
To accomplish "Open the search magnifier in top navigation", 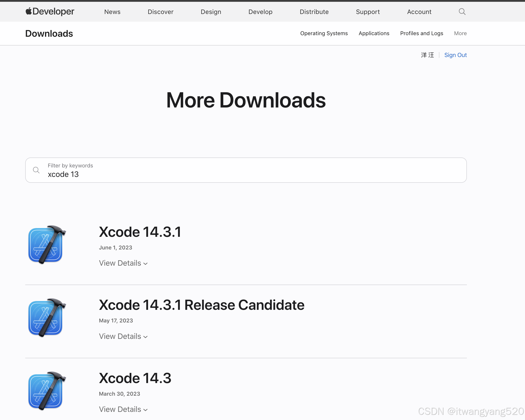I will point(462,11).
